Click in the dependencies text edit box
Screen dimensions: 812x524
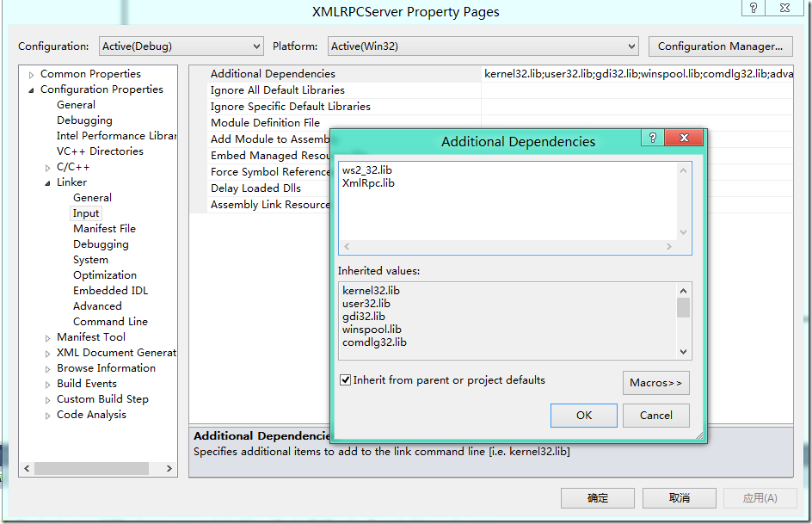(x=507, y=207)
